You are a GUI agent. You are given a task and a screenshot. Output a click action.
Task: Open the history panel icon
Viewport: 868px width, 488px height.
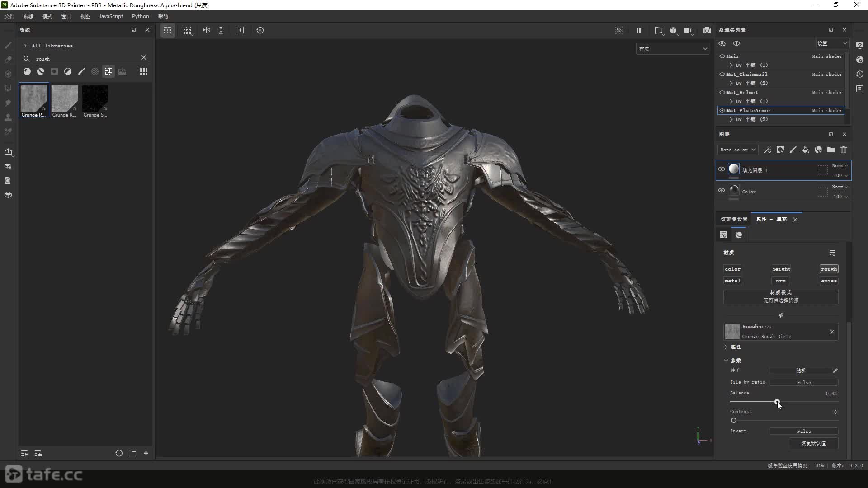point(860,74)
